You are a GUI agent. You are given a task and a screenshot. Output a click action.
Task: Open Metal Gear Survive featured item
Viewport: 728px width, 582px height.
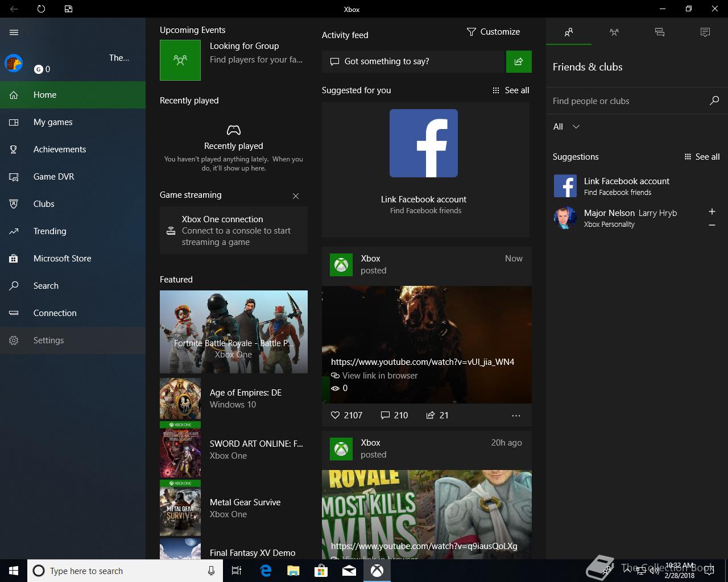click(x=234, y=508)
